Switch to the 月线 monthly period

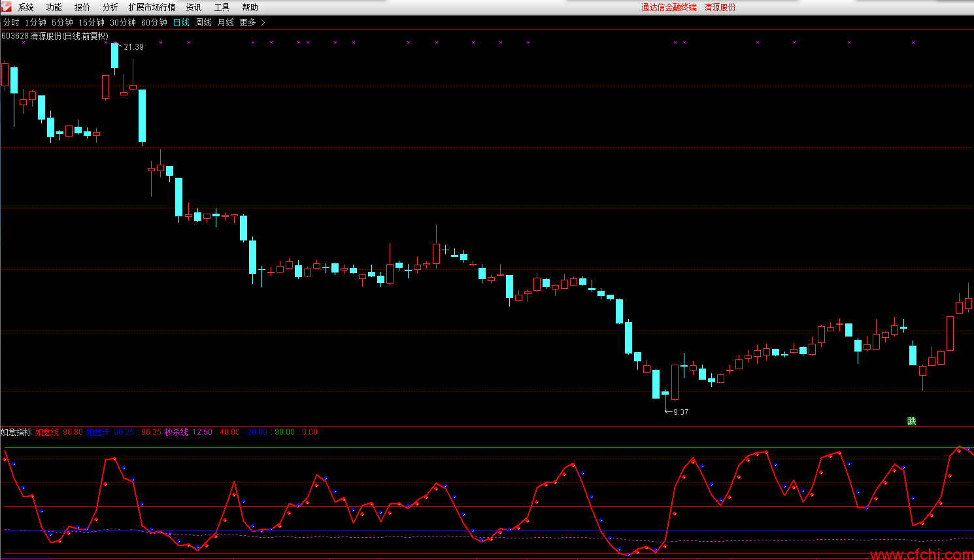(226, 23)
